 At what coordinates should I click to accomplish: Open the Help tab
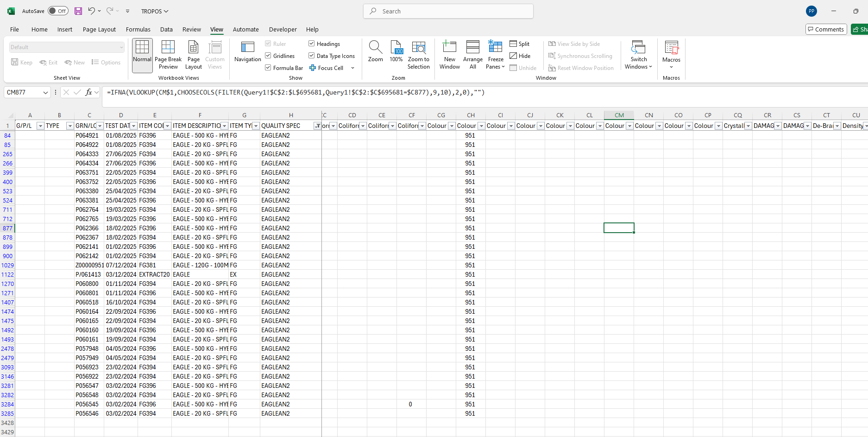pyautogui.click(x=312, y=29)
